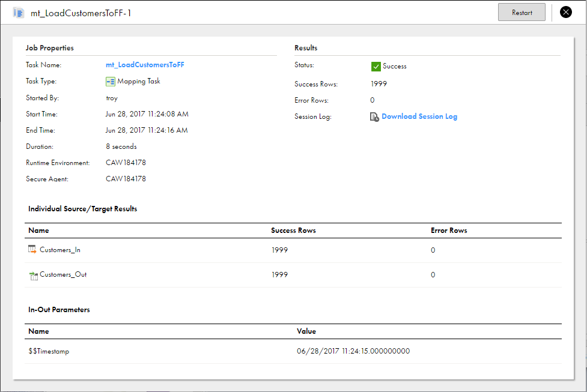Click the dialog title mt_LoadCustomersToFF-1
Screen dimensions: 587x392
(x=81, y=13)
